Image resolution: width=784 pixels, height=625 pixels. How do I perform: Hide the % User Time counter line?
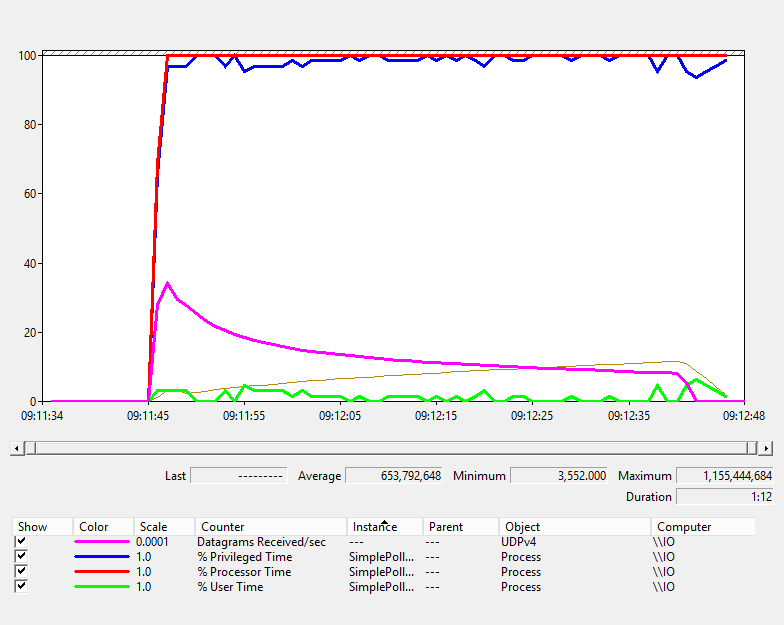(x=21, y=587)
